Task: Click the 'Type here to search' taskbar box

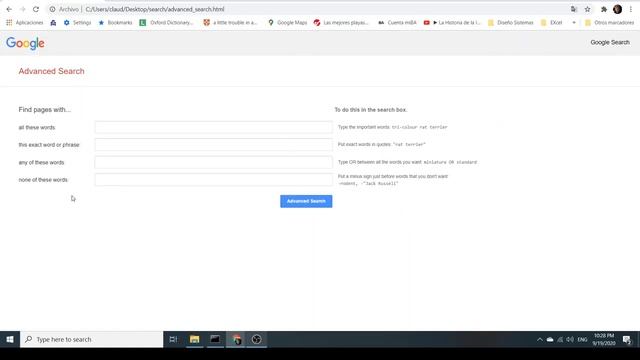Action: (x=91, y=339)
